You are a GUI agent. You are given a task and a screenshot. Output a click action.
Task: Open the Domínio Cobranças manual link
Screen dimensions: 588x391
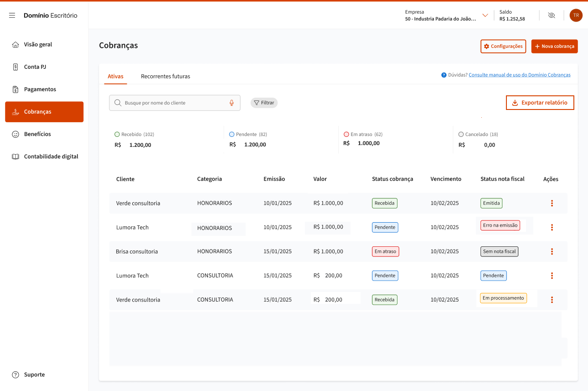tap(519, 75)
